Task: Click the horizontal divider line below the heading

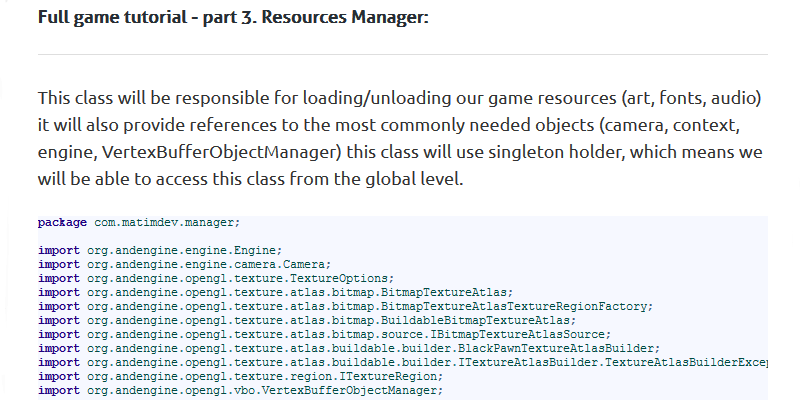Action: click(x=402, y=54)
